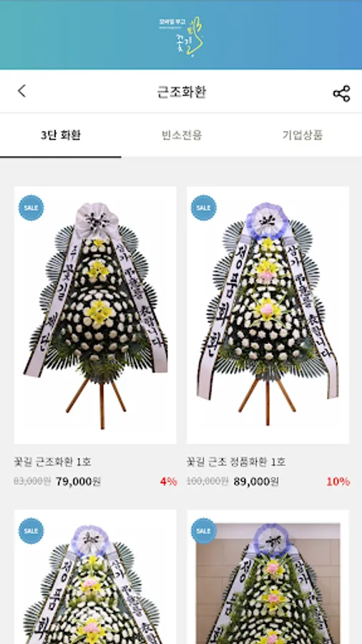Tap the share icon in header
362x644 pixels.
[341, 93]
